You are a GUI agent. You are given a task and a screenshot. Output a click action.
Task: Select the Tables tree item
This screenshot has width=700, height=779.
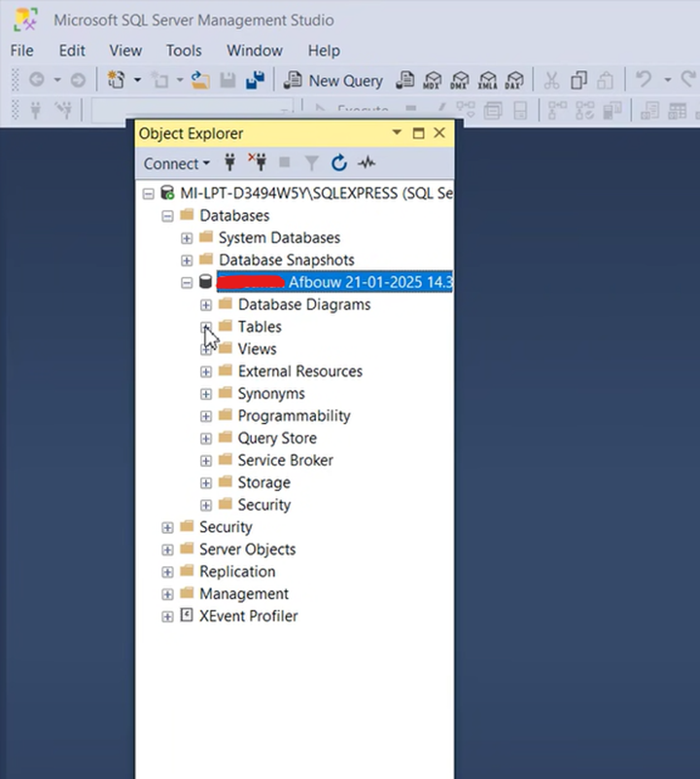[x=260, y=327]
